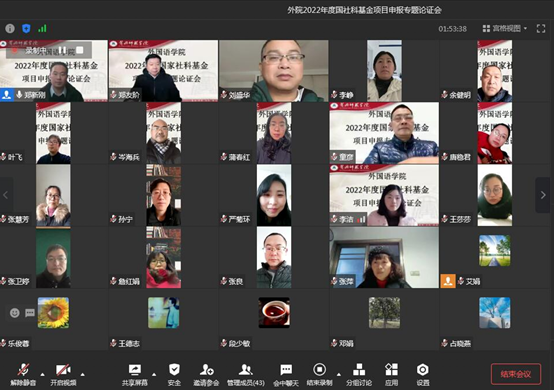Open 会中聊天 chat panel

[286, 374]
